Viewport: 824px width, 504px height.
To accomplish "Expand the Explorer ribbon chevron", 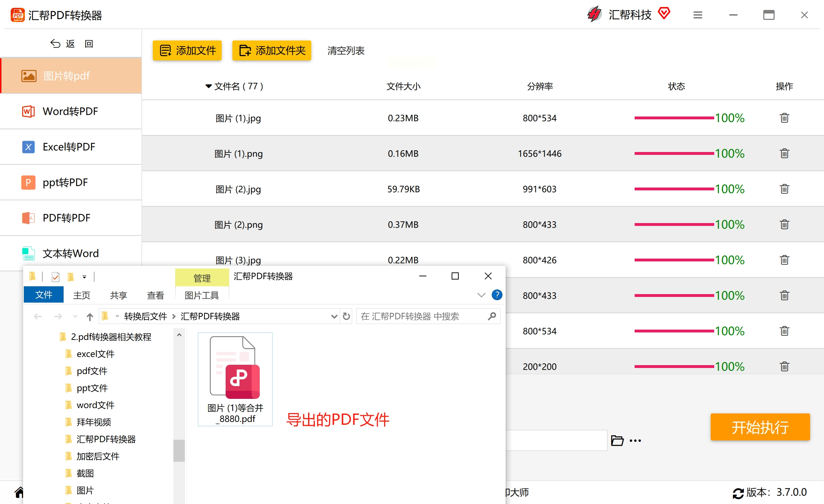I will click(x=481, y=295).
